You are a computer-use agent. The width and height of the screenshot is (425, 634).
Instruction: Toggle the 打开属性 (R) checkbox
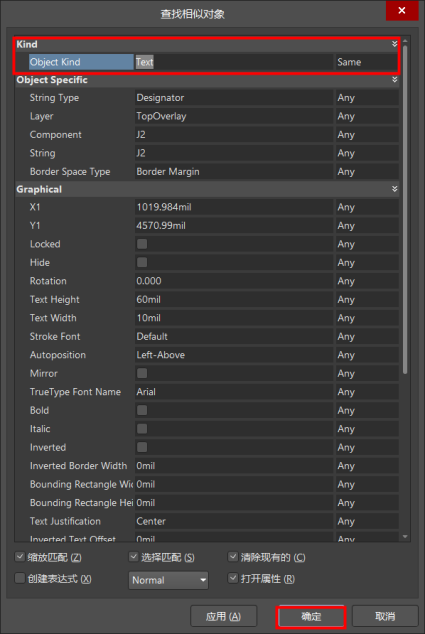pyautogui.click(x=233, y=578)
